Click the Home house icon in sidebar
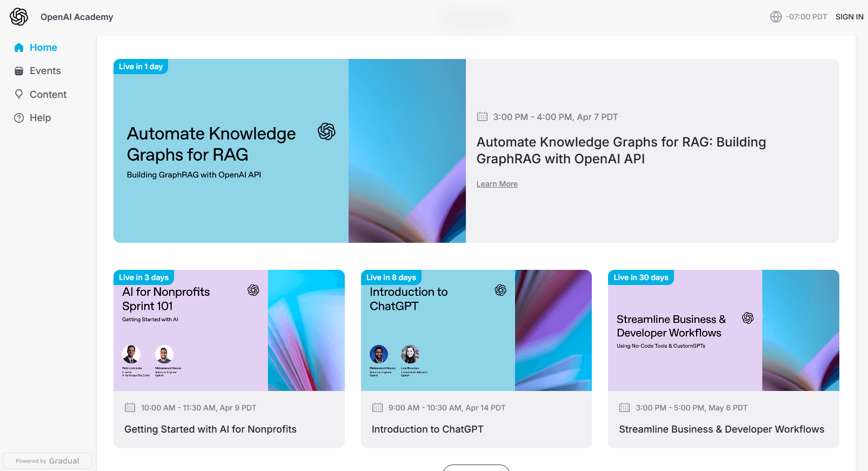Image resolution: width=868 pixels, height=471 pixels. (19, 48)
